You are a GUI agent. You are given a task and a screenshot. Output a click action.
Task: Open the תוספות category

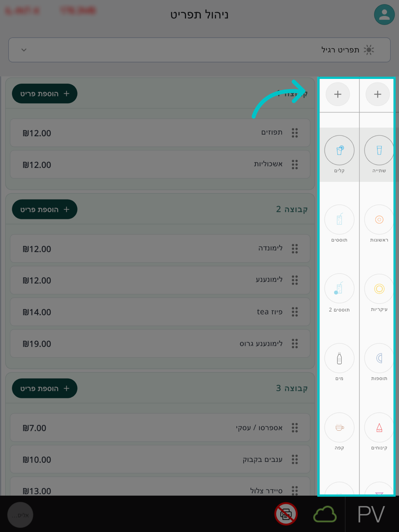pyautogui.click(x=379, y=358)
